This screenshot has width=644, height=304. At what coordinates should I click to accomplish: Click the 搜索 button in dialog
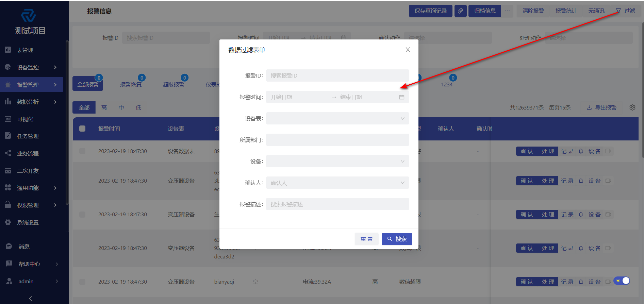click(x=397, y=239)
